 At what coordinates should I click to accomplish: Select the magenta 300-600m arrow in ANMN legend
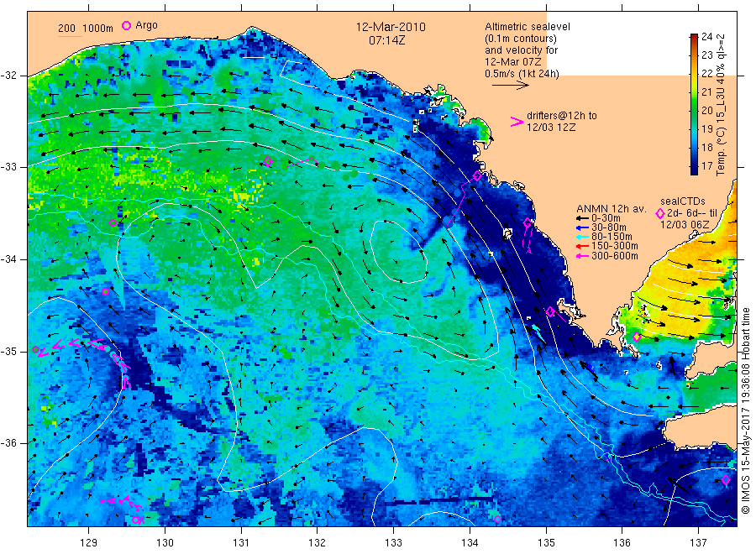pyautogui.click(x=582, y=256)
